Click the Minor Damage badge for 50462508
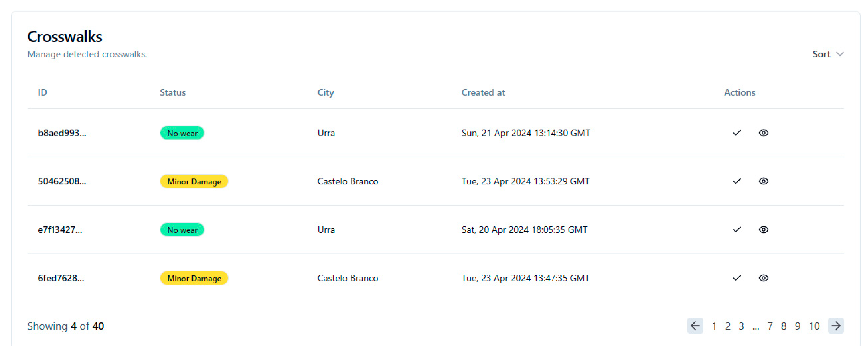 (194, 182)
